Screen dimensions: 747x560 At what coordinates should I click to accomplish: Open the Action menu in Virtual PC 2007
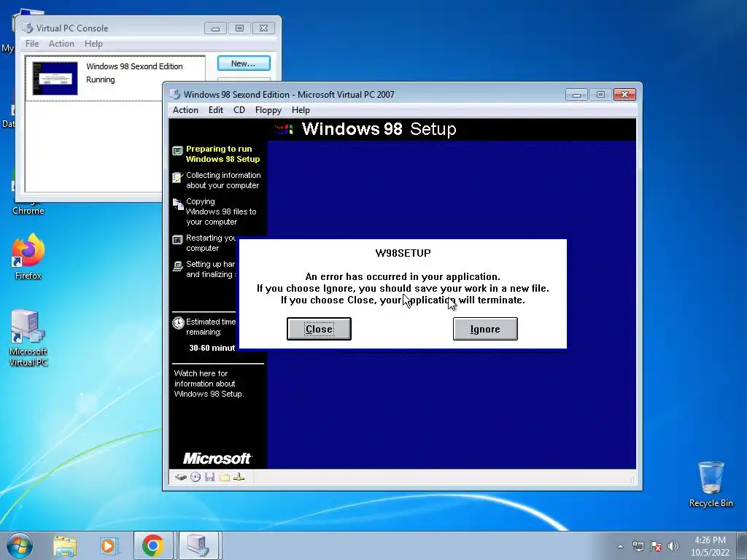[185, 110]
